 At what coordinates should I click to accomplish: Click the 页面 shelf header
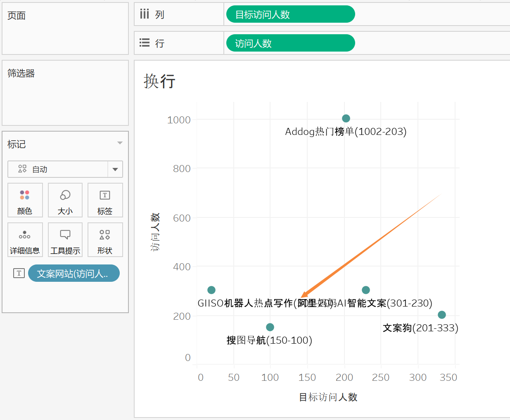click(x=17, y=16)
